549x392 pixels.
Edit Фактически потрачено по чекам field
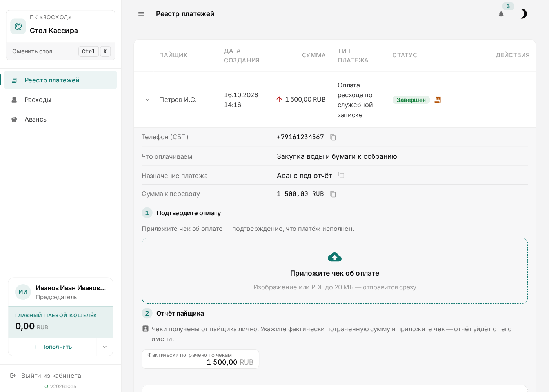point(200,359)
